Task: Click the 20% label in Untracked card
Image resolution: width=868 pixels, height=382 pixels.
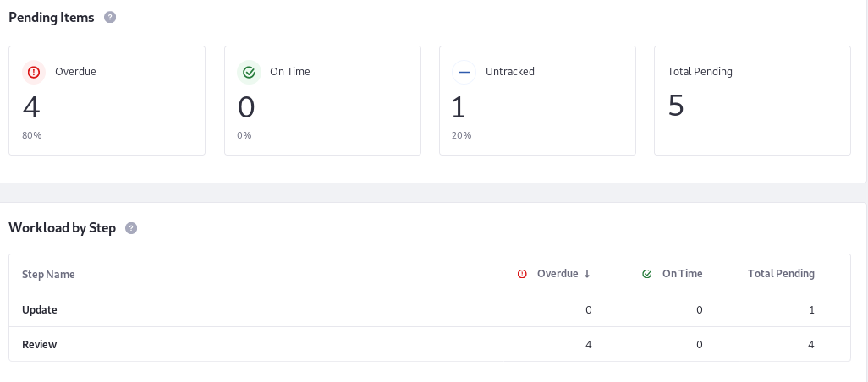Action: (462, 135)
